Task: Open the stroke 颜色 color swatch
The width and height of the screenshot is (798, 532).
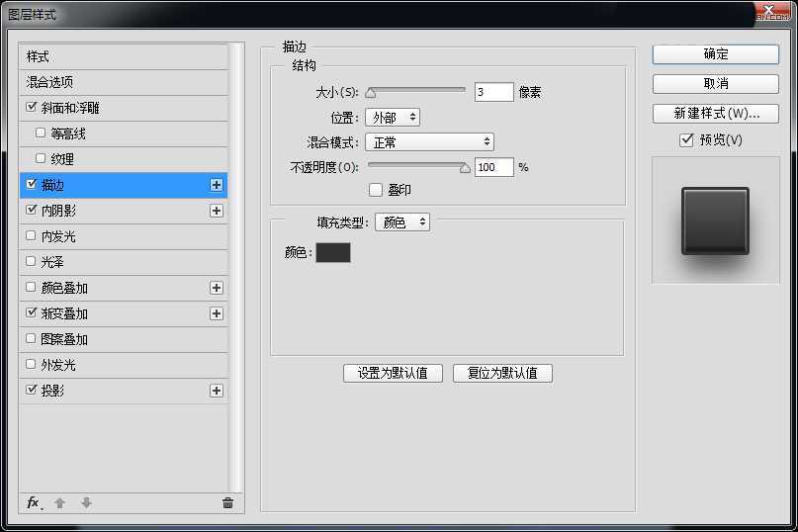Action: 332,253
